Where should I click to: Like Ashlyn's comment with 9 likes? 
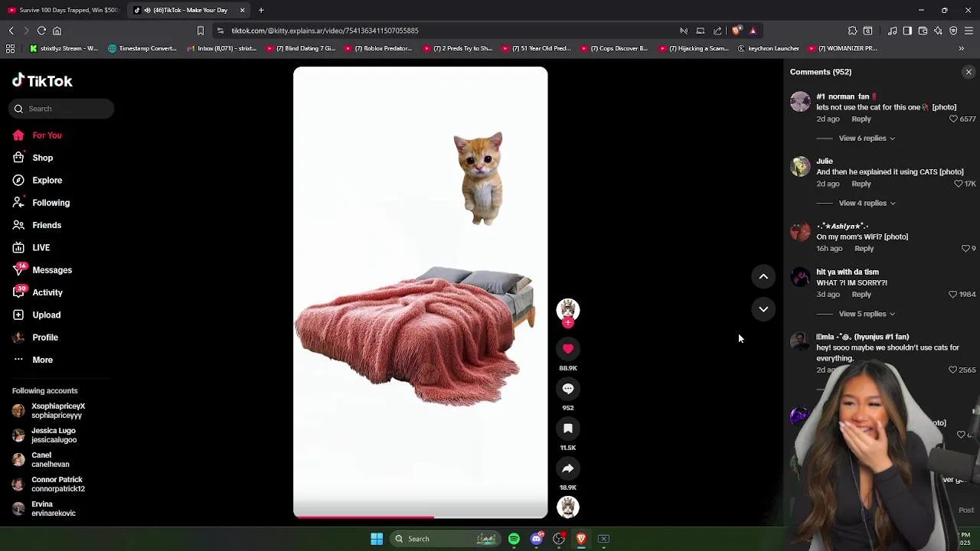[x=965, y=249]
